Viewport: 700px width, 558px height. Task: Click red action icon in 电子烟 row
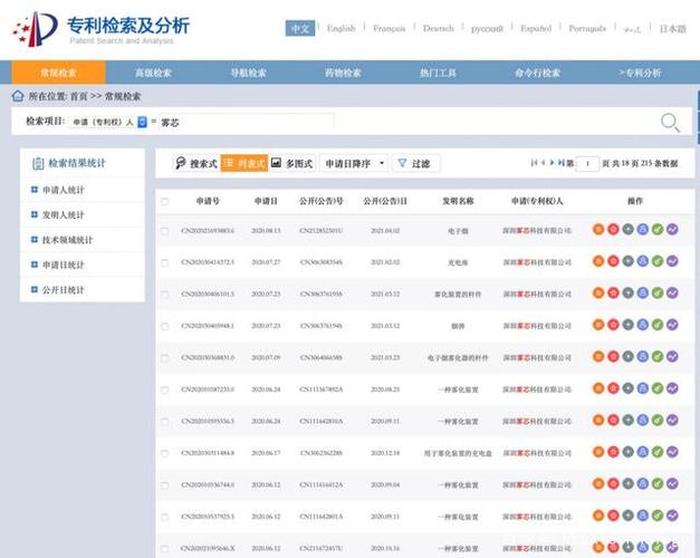(613, 229)
